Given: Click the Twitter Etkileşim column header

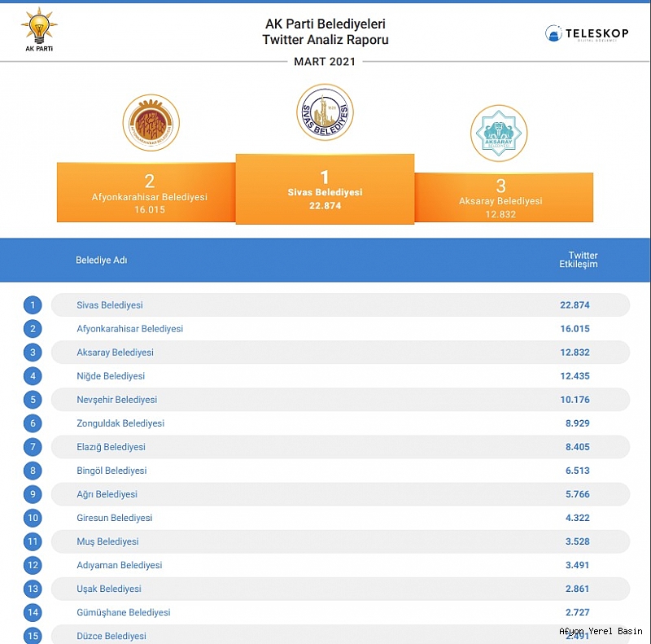Looking at the screenshot, I should [578, 260].
